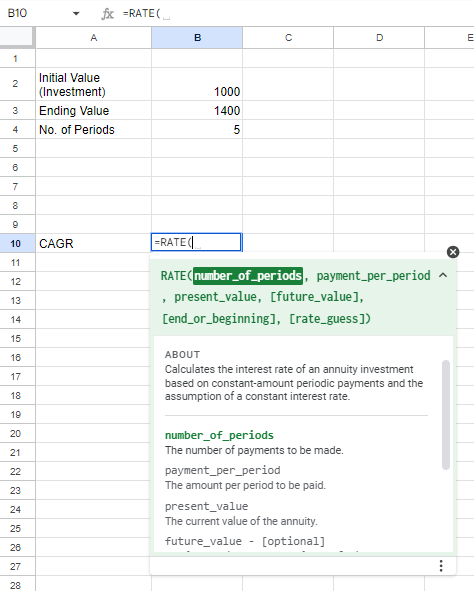Click 'future_value - [optional]' parameter heading

tap(245, 541)
